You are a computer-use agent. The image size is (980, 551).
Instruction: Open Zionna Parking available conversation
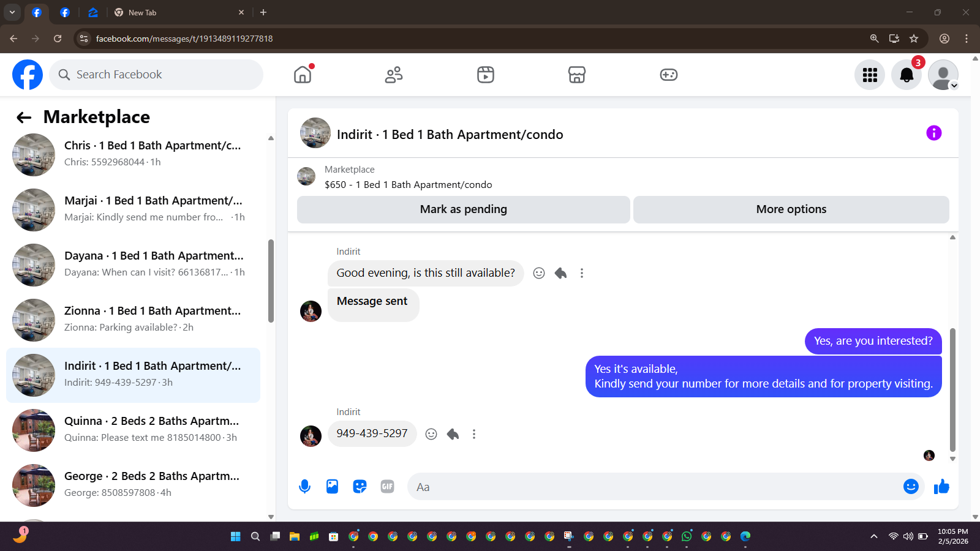tap(134, 320)
